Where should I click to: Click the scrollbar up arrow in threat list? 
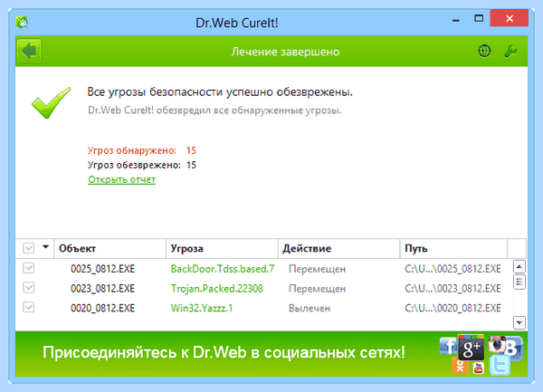[x=519, y=267]
